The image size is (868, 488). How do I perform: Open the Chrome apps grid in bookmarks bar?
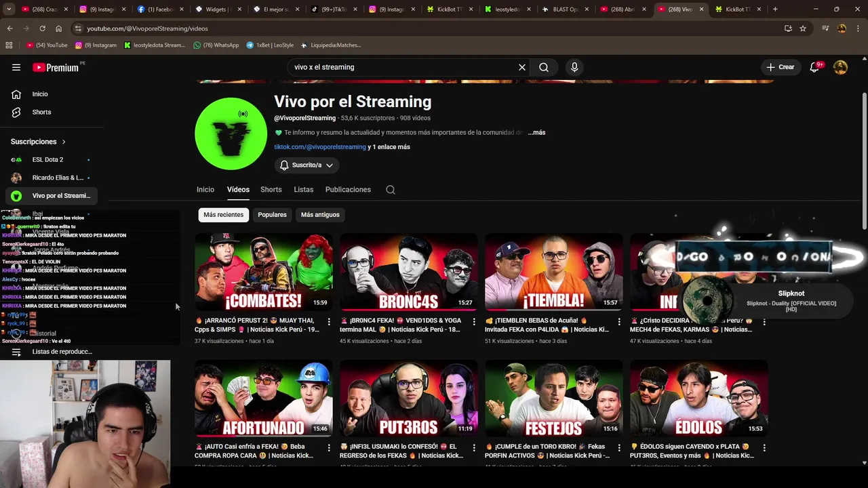point(9,45)
